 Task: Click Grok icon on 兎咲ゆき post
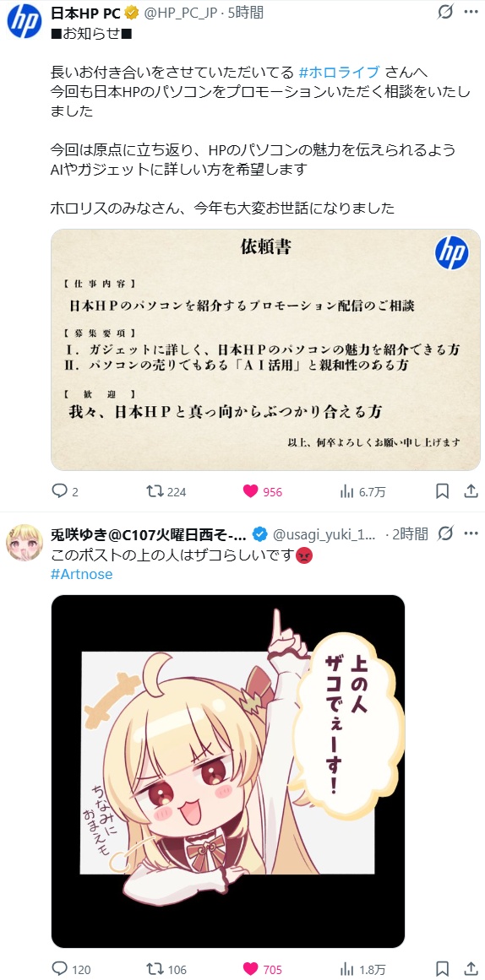[445, 533]
